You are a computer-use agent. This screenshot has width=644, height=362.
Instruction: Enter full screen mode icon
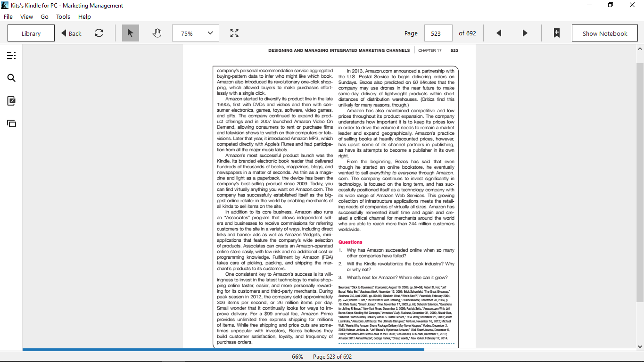[234, 33]
